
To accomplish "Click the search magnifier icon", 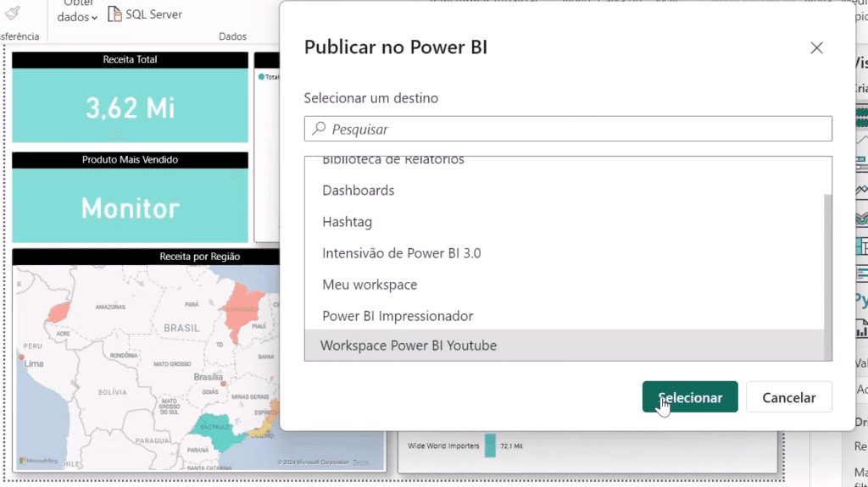I will point(319,129).
